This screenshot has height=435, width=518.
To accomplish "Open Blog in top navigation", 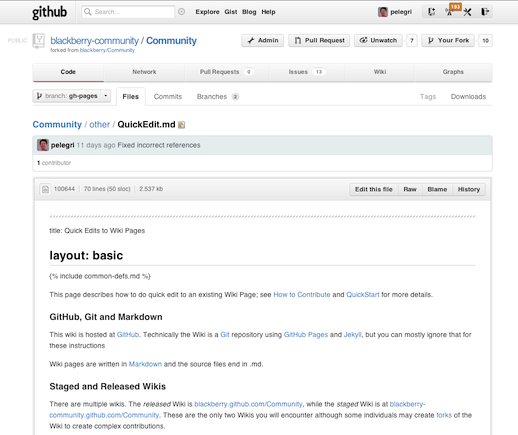I will pyautogui.click(x=249, y=12).
